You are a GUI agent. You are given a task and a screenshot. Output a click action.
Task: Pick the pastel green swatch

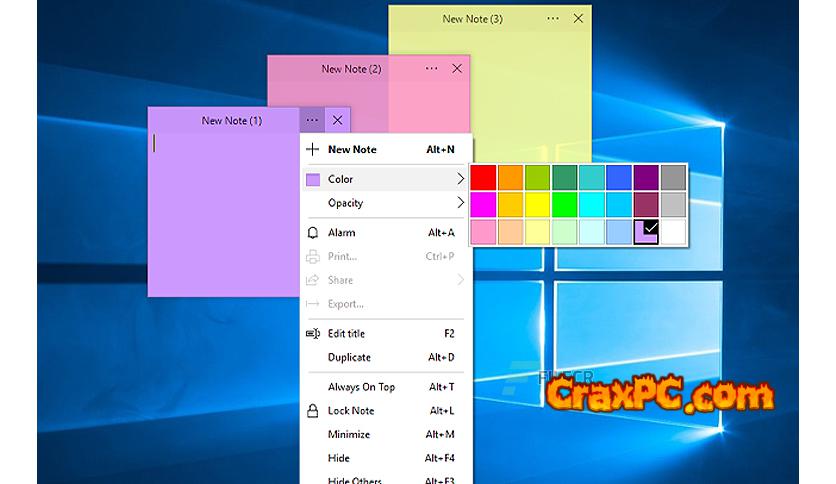coord(565,232)
